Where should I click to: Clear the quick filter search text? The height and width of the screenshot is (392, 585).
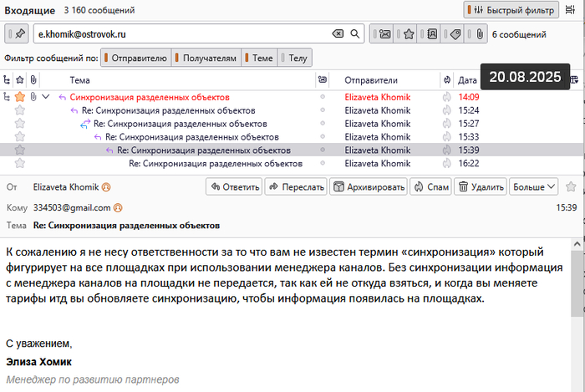338,34
